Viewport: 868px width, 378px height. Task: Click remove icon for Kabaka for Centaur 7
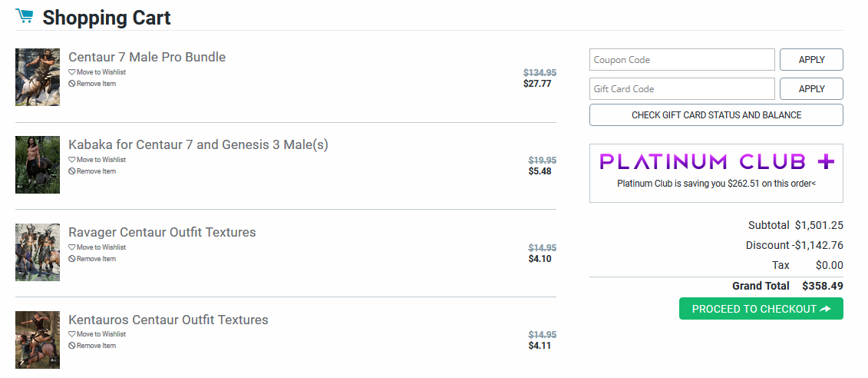72,171
